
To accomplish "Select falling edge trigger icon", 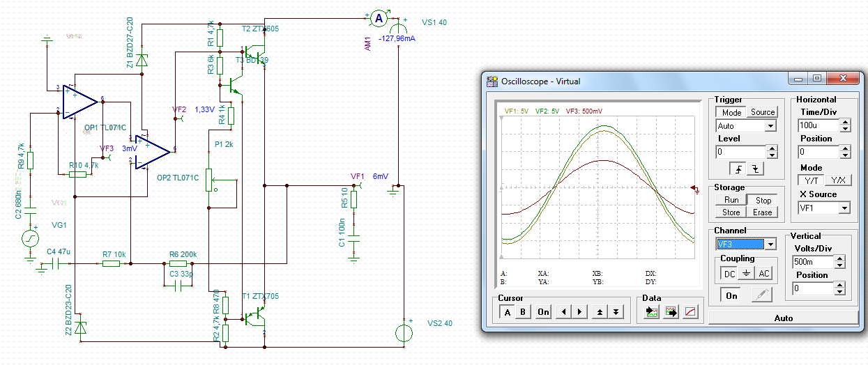I will pos(754,169).
